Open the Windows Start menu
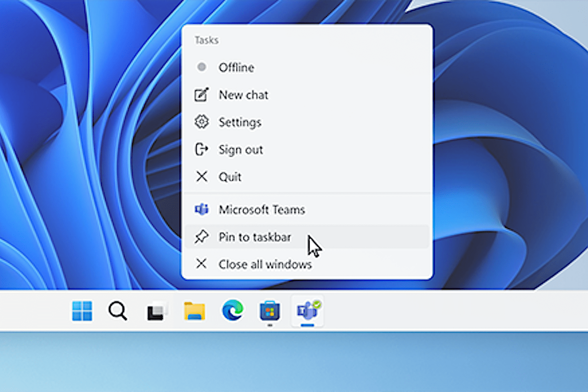 82,311
